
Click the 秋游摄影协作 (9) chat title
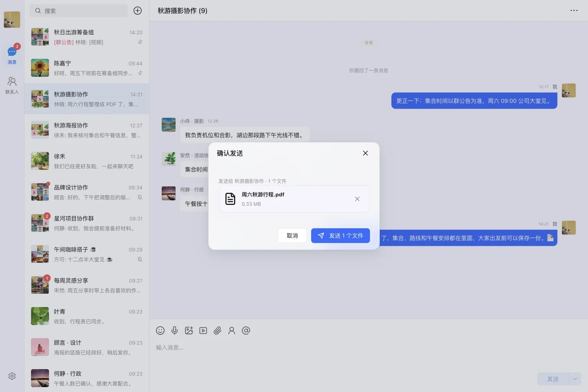click(x=183, y=11)
